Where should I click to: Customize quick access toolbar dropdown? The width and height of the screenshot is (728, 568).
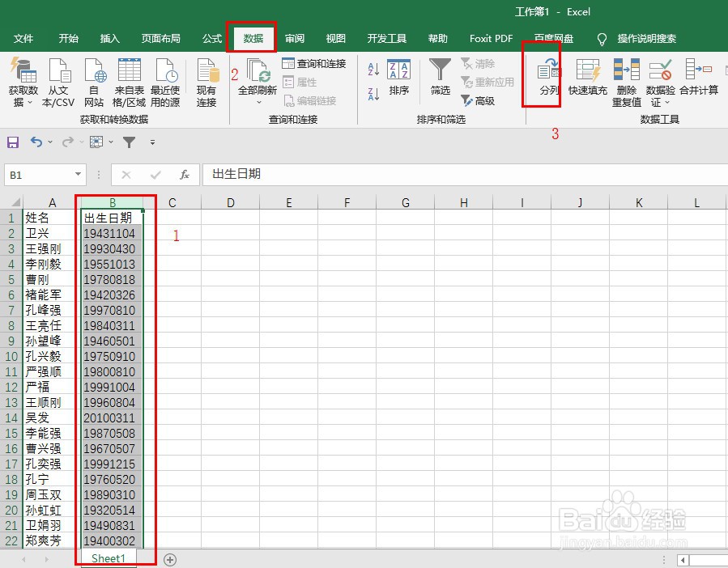(152, 142)
